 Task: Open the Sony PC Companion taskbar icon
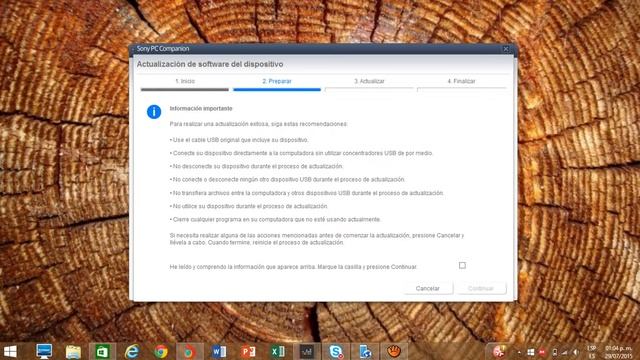(189, 351)
